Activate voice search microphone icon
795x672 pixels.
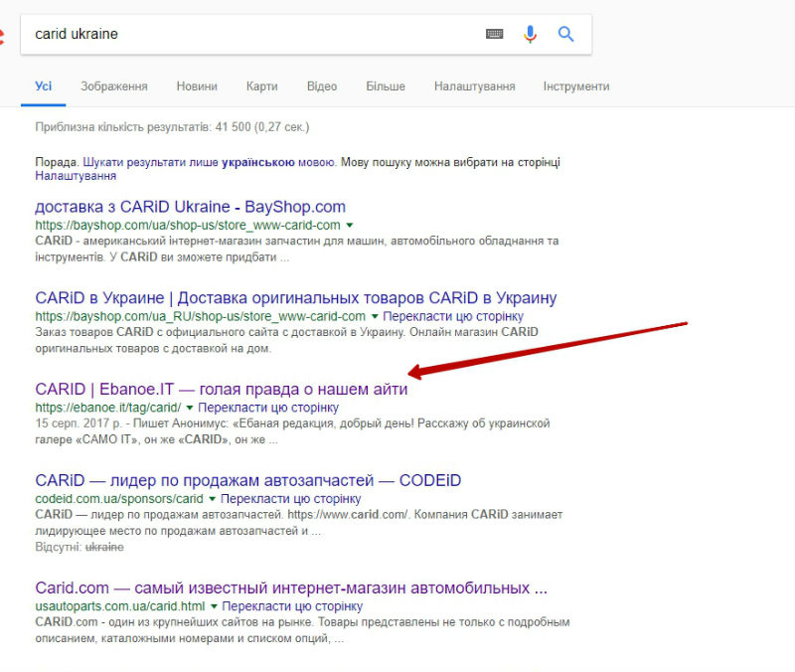click(x=530, y=34)
